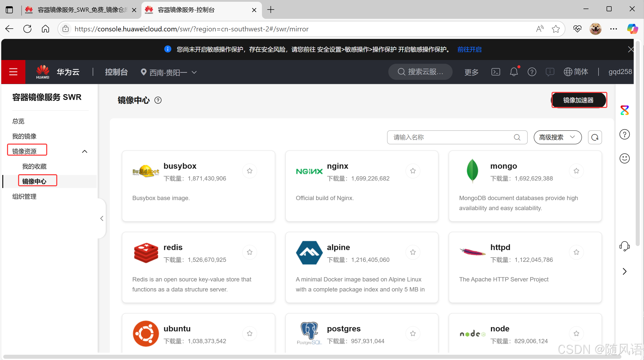
Task: Click the smiley feedback icon
Action: click(x=624, y=158)
